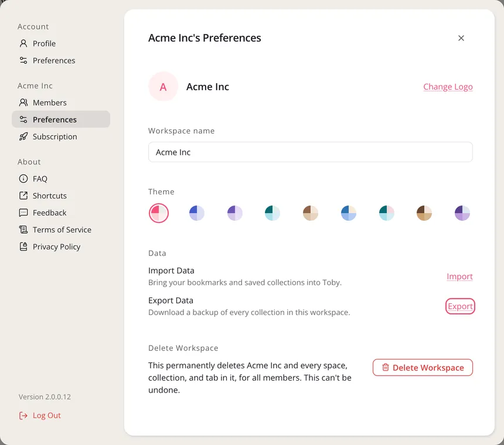Click the Privacy Policy document icon
Screen dimensions: 504x445
[x=23, y=247]
